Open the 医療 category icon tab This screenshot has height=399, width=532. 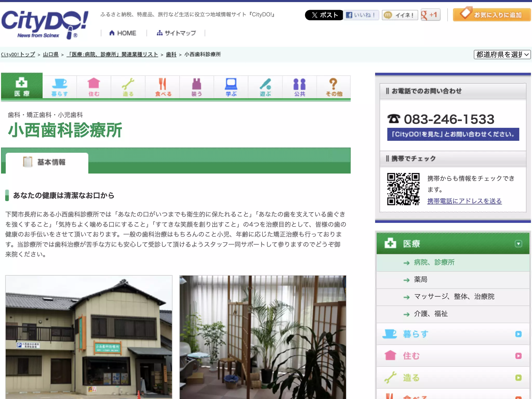coord(22,86)
